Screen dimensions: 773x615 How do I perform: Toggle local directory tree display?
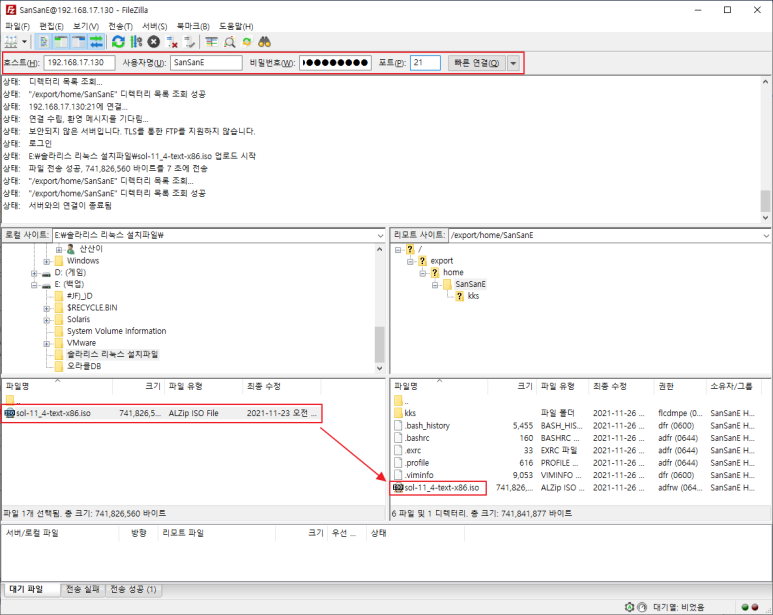click(61, 42)
